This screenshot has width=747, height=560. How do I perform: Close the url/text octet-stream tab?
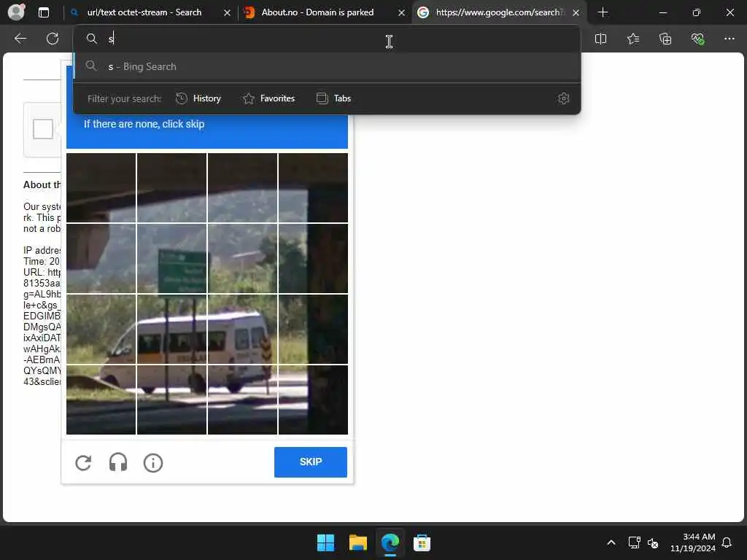tap(228, 13)
